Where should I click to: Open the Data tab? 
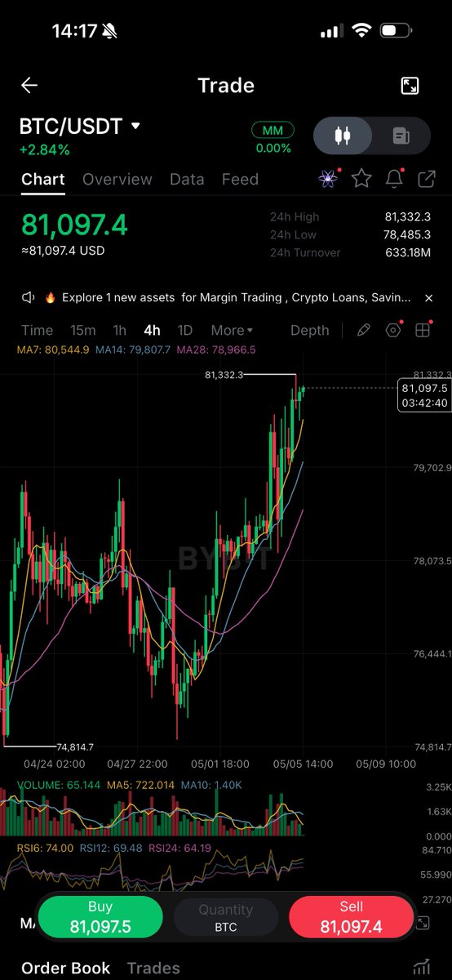click(x=187, y=179)
